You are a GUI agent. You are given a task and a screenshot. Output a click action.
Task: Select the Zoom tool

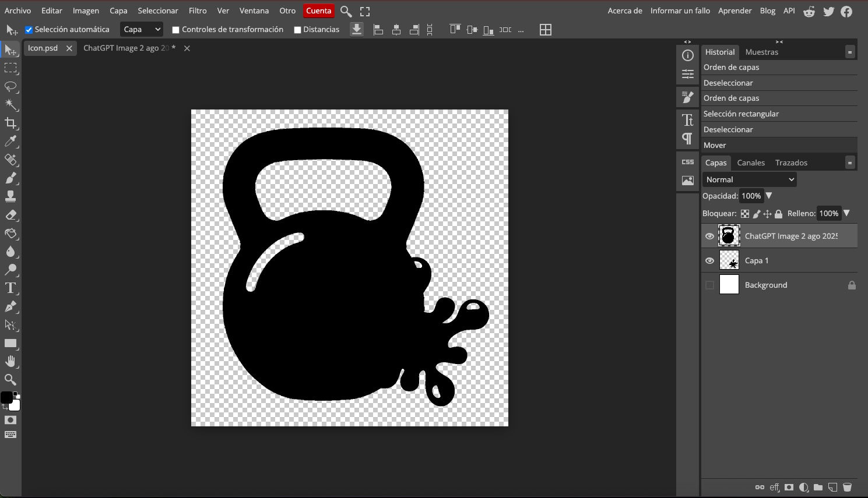tap(10, 380)
